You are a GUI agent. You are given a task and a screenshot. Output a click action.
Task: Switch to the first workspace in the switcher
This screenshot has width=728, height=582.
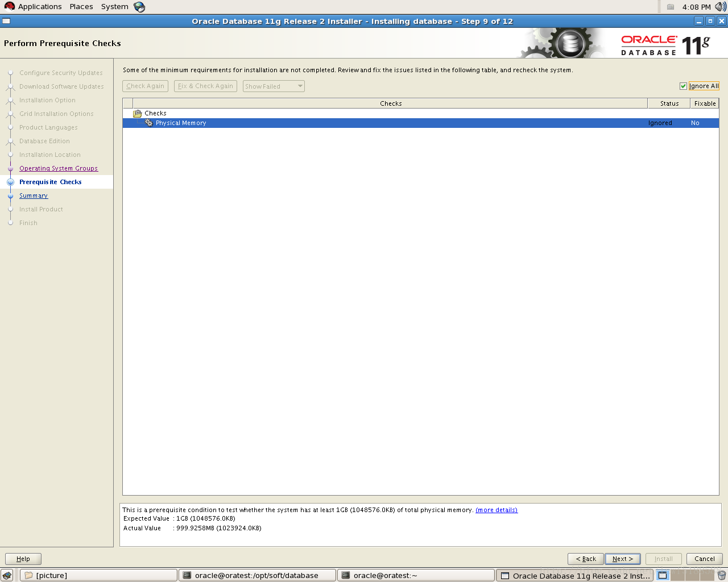coord(663,575)
